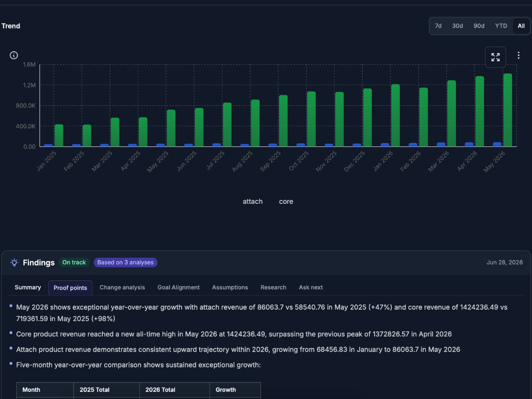Open the Ask next tab

(x=311, y=287)
